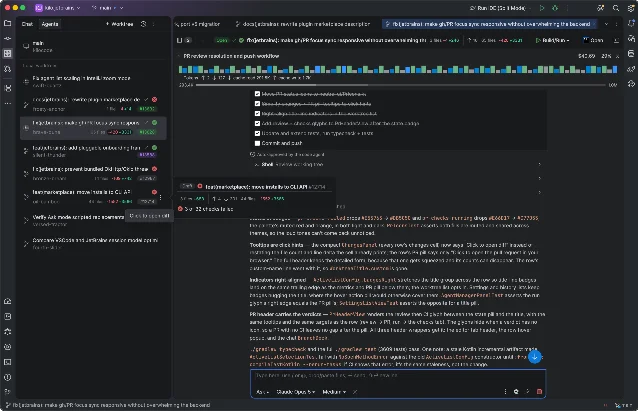Open the 'port v5 migration' tab

[197, 24]
